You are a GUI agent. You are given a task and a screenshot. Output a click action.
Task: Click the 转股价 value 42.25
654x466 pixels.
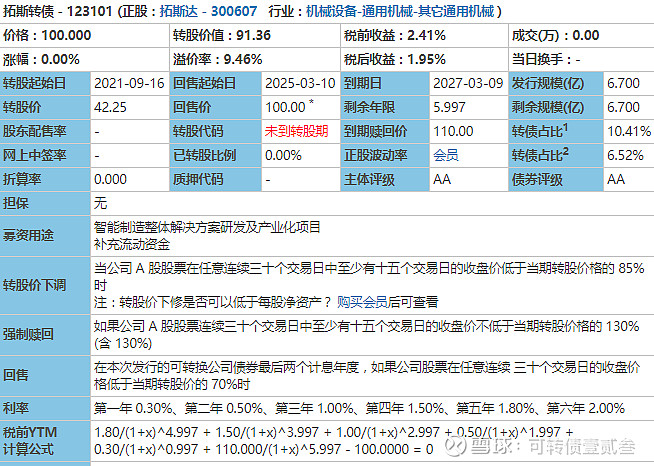[x=110, y=108]
